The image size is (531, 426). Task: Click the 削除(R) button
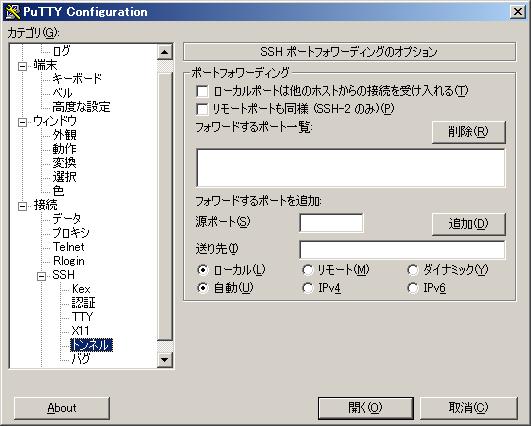point(468,132)
